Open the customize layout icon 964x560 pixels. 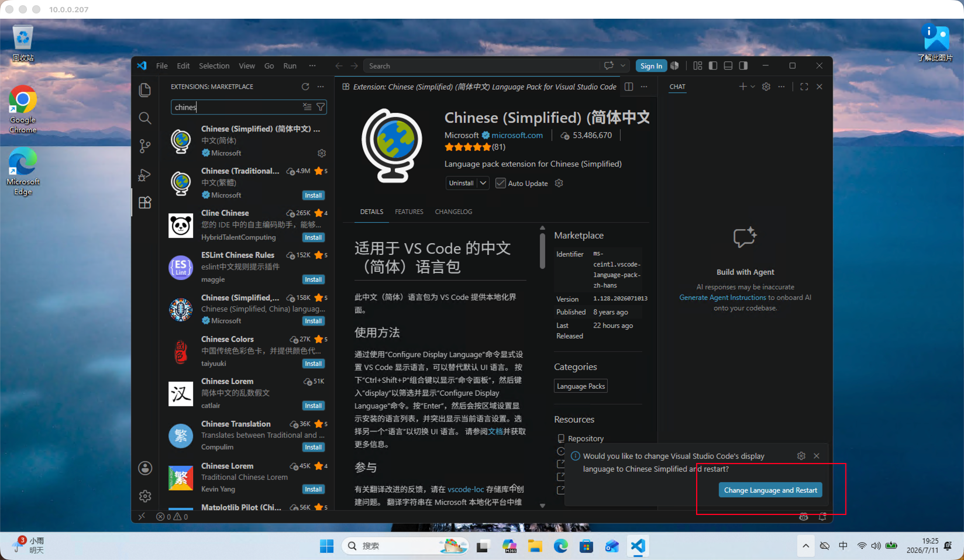pos(698,66)
